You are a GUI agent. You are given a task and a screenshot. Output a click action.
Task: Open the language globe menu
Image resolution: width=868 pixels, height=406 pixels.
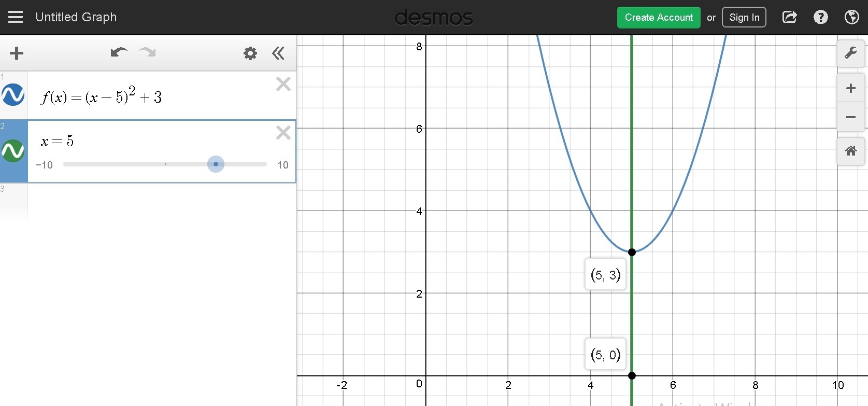[852, 17]
